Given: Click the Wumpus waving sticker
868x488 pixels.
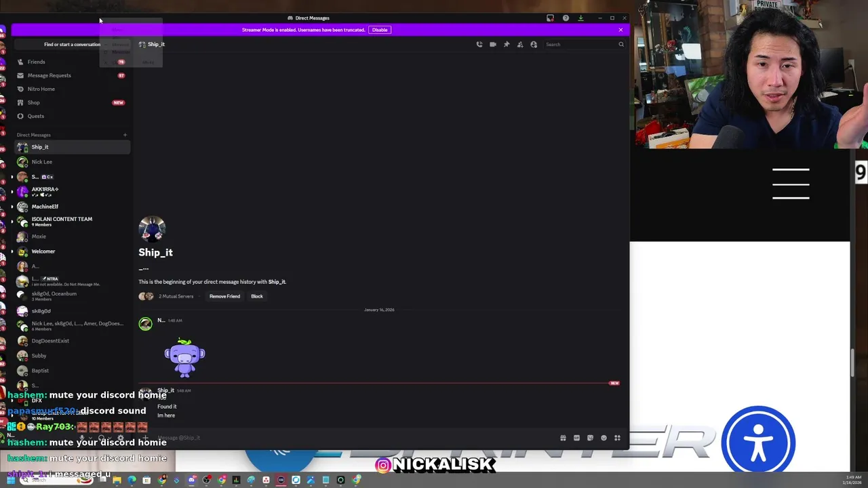Looking at the screenshot, I should [184, 357].
